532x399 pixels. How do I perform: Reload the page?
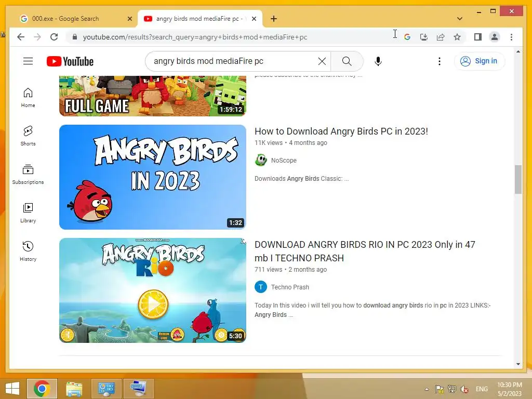point(54,37)
